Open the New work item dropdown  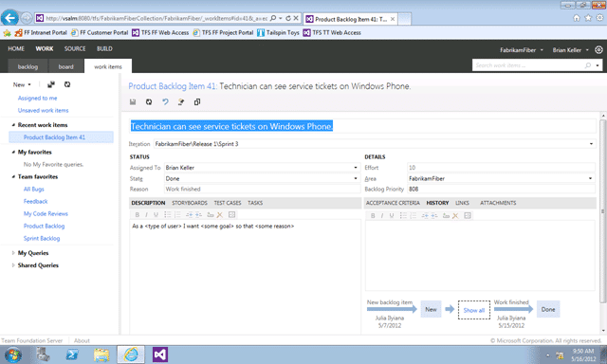22,84
